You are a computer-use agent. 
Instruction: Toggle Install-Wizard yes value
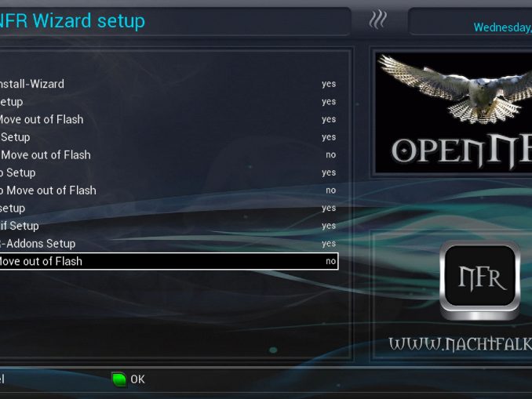(329, 84)
